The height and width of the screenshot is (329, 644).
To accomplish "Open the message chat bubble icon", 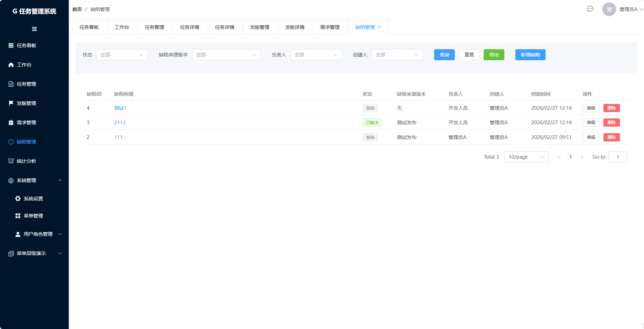I will [590, 9].
